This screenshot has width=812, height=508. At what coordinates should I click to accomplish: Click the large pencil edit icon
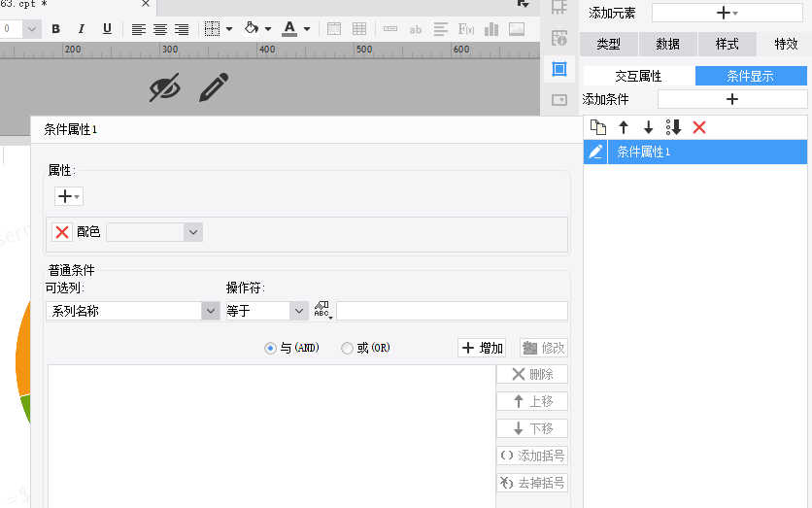pyautogui.click(x=214, y=87)
